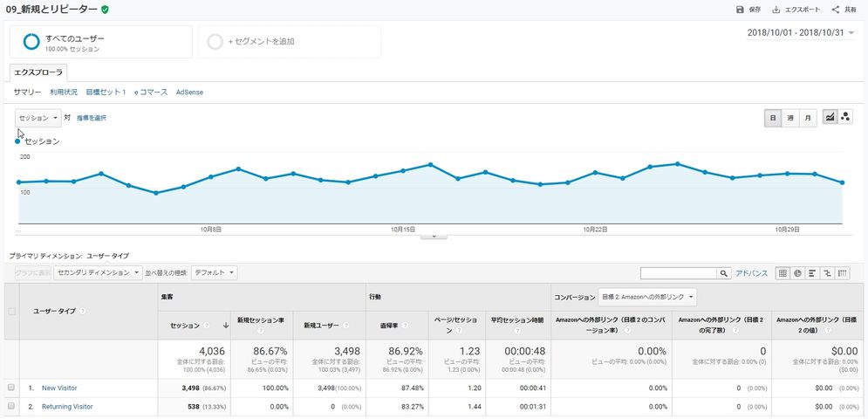Select the pie chart percentage view icon
The height and width of the screenshot is (419, 868).
click(797, 273)
